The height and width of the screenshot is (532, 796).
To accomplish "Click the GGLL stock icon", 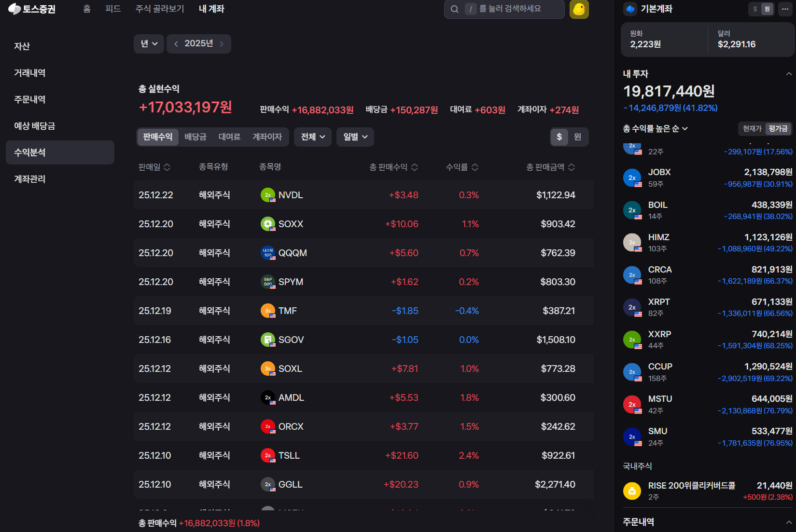I will point(268,484).
